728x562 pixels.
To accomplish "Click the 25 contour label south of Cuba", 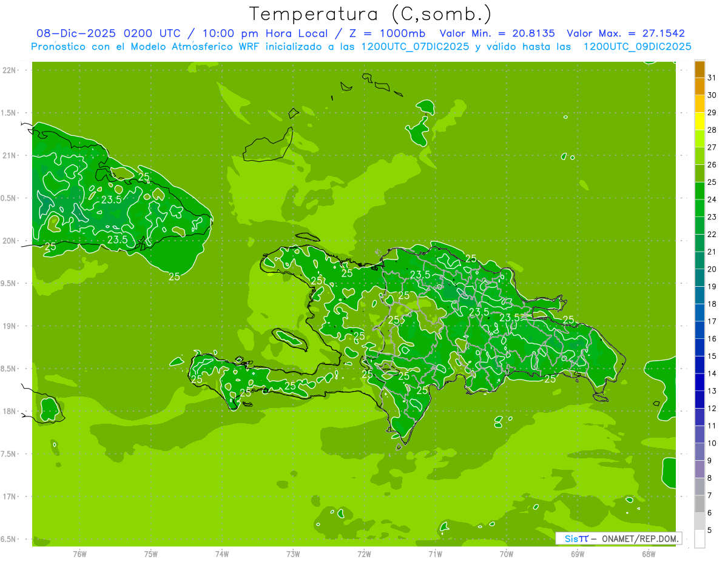I will (174, 276).
